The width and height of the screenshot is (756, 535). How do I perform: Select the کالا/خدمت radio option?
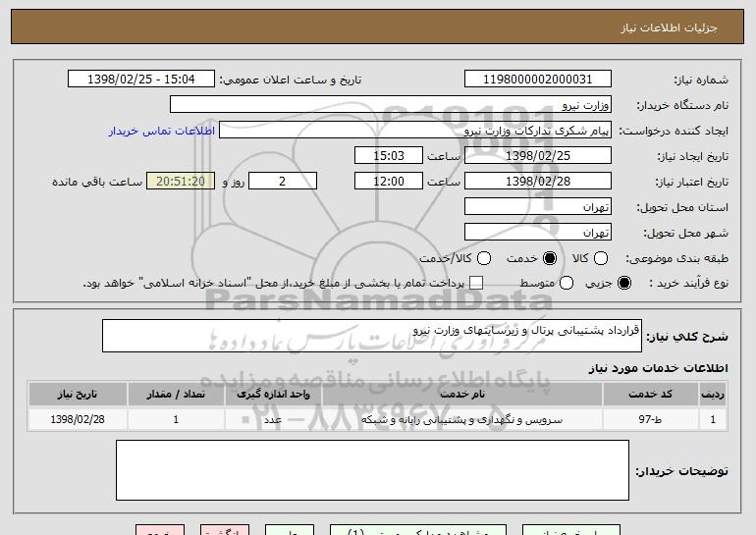pyautogui.click(x=484, y=258)
